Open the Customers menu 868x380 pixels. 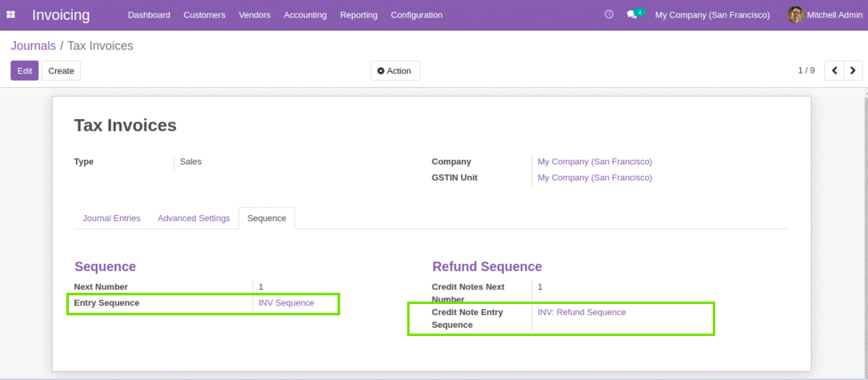pos(204,15)
